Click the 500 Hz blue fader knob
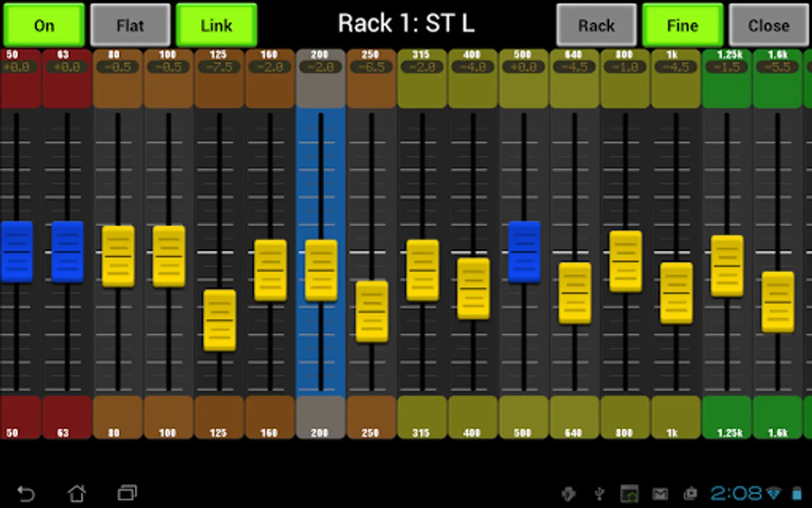The image size is (812, 508). (524, 252)
